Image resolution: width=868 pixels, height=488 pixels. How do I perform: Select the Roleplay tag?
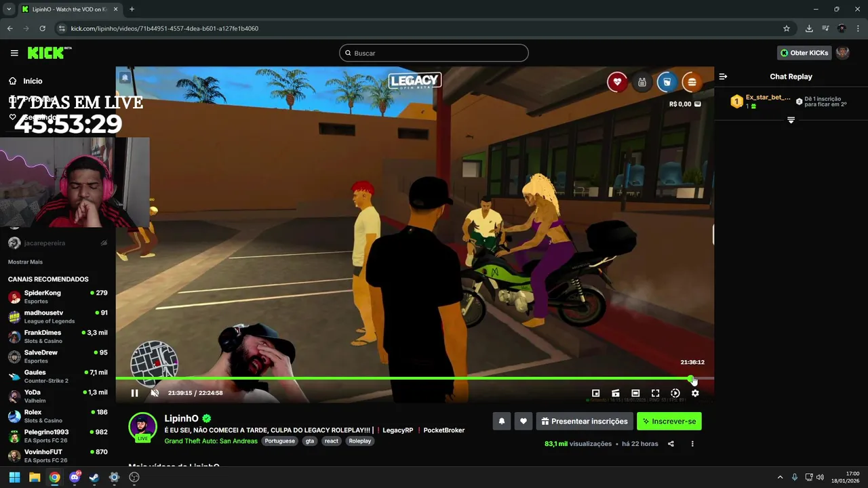click(x=360, y=441)
